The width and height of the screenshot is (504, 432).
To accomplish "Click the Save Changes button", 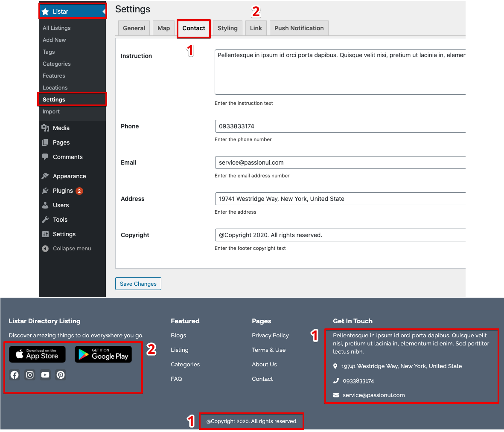I will (x=138, y=283).
